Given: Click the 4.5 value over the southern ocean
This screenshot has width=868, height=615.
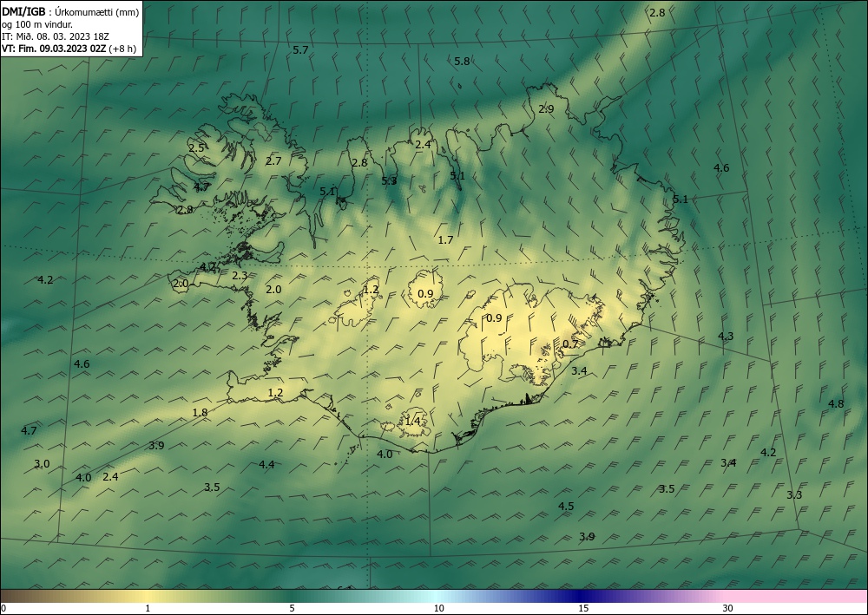Looking at the screenshot, I should (x=566, y=506).
